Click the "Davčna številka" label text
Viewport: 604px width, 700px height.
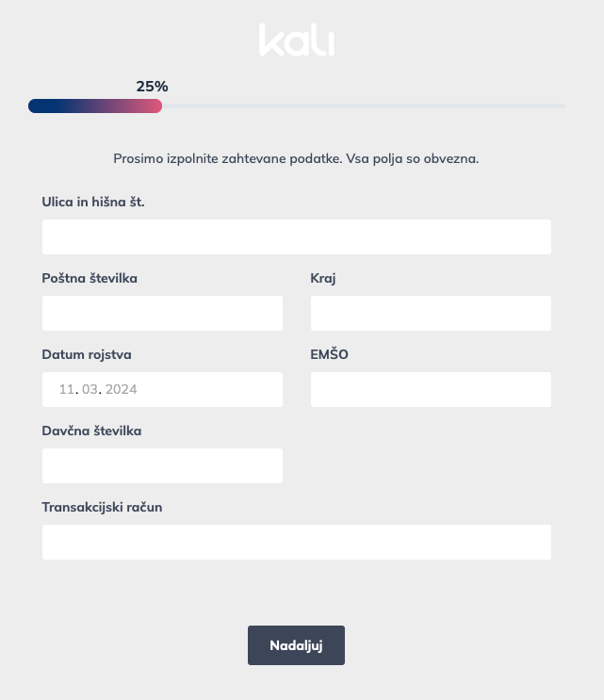click(x=91, y=431)
